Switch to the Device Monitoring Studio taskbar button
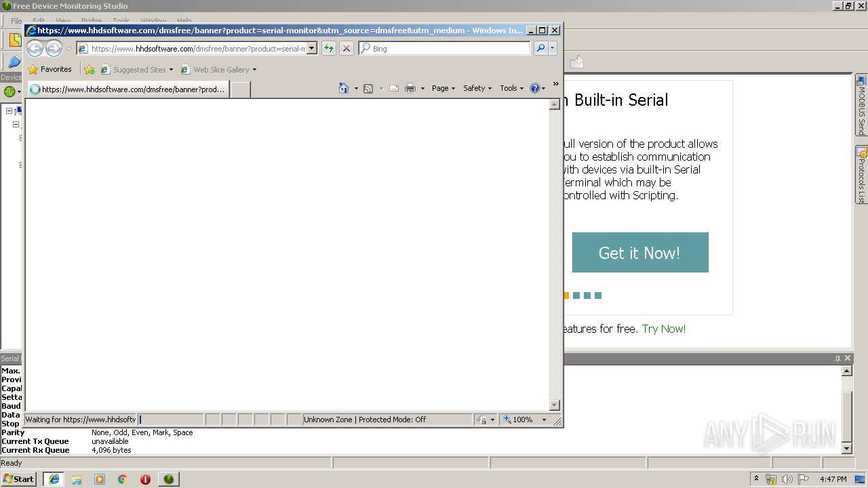This screenshot has height=488, width=868. (169, 479)
